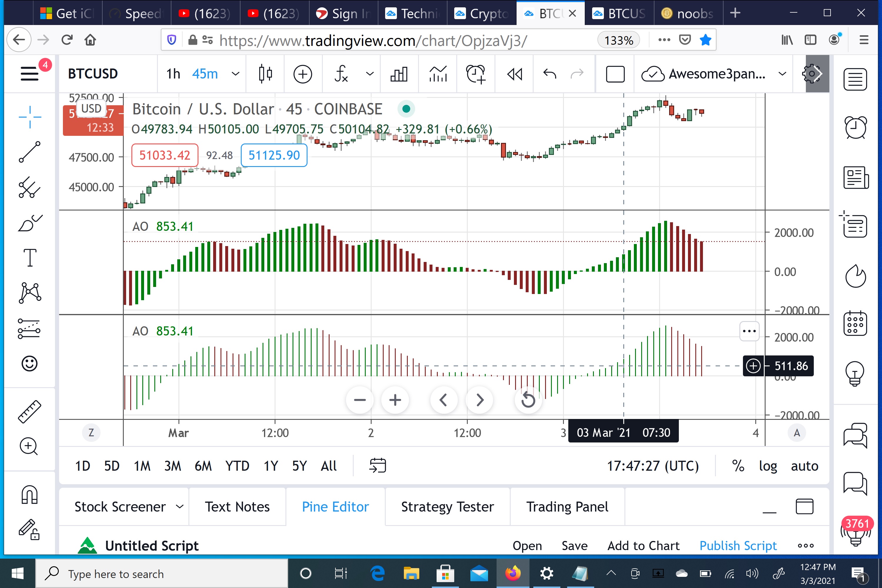The width and height of the screenshot is (882, 588).
Task: Open the emoji icons tool
Action: pos(30,363)
